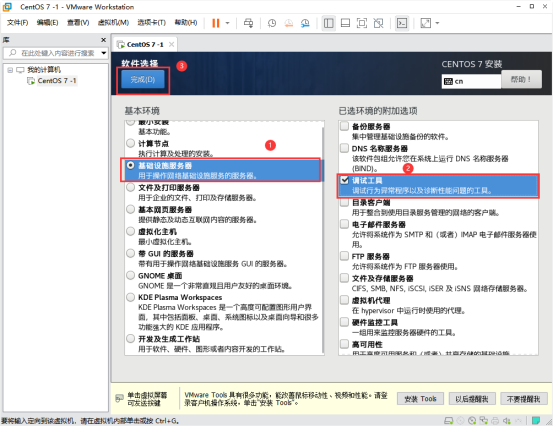Click the unity mode toolbar icon

click(x=378, y=23)
